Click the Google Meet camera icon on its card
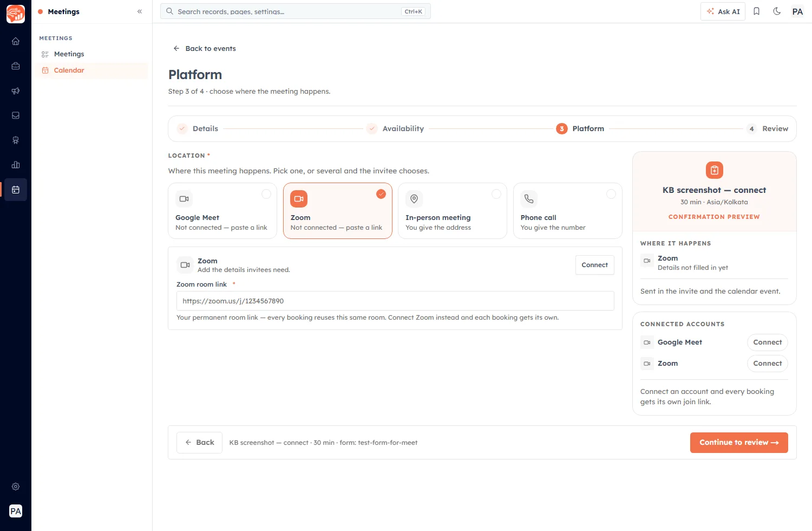Screen dimensions: 812x531 (184, 199)
